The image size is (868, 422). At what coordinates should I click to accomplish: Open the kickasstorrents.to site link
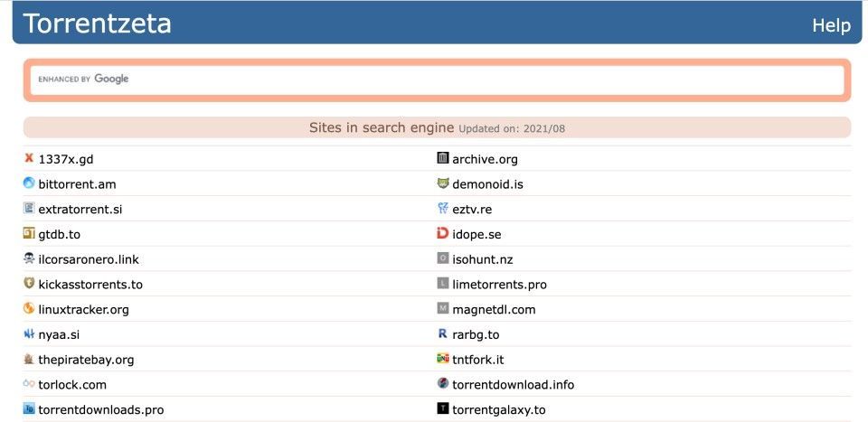point(90,285)
